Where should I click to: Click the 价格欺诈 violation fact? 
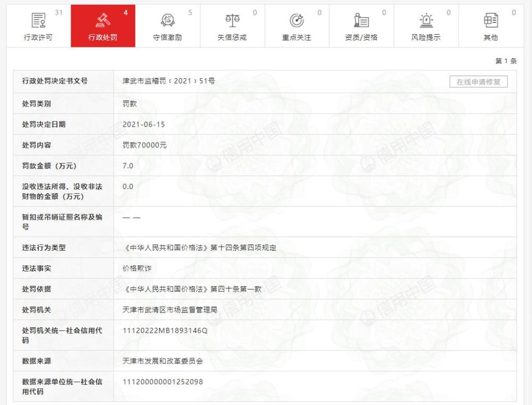pyautogui.click(x=137, y=268)
